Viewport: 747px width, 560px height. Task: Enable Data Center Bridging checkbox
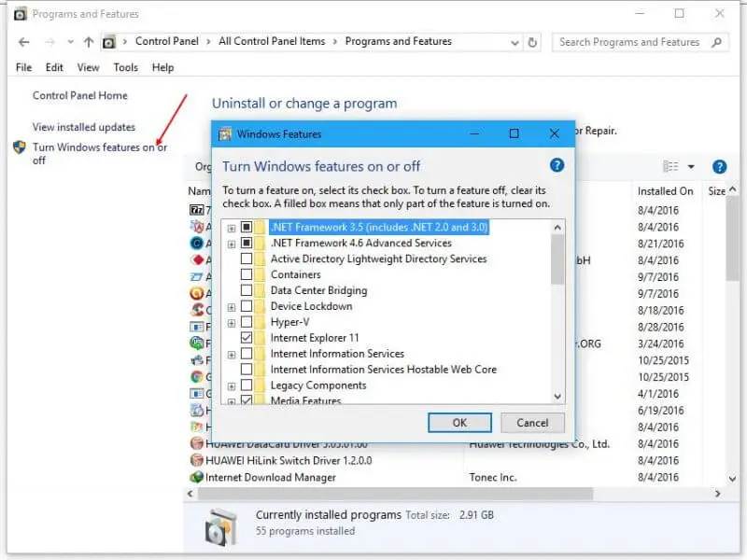click(x=247, y=290)
